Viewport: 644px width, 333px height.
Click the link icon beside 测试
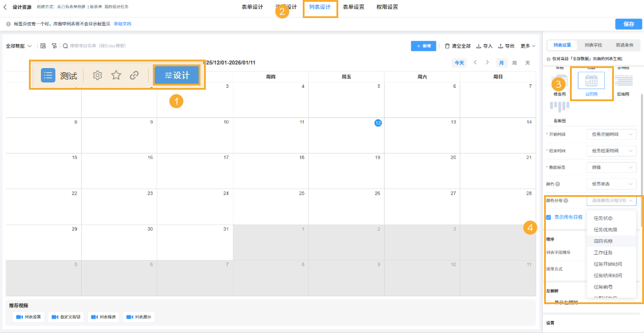[134, 75]
